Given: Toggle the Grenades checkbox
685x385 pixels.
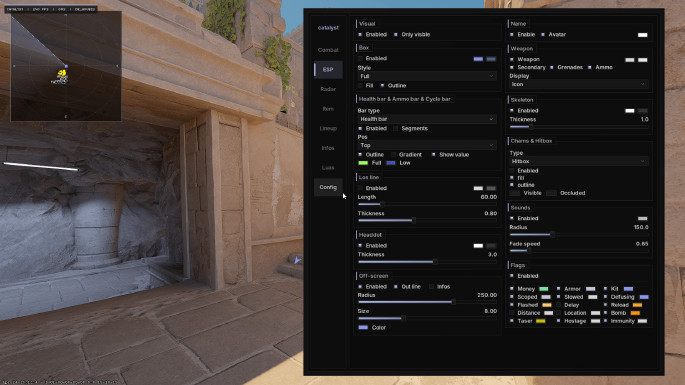Looking at the screenshot, I should pyautogui.click(x=552, y=67).
